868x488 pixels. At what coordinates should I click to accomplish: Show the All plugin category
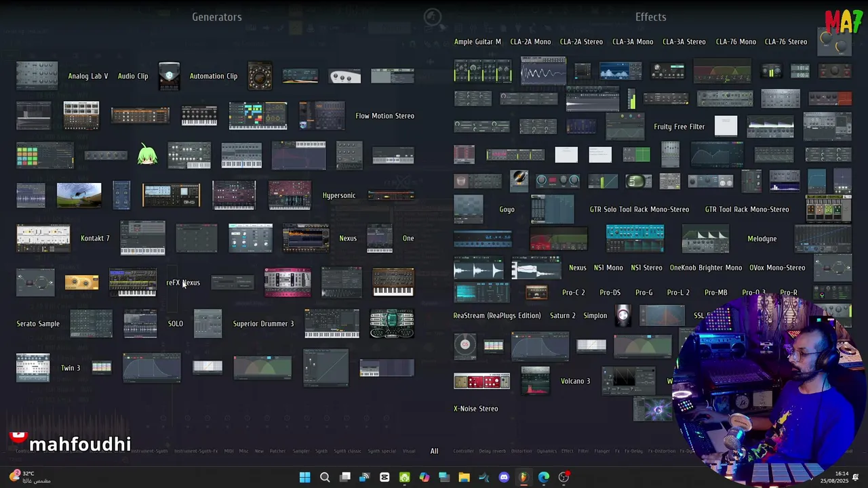pyautogui.click(x=434, y=451)
